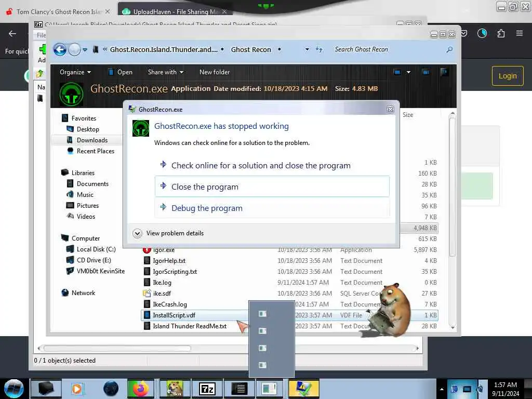The height and width of the screenshot is (399, 532).
Task: Select Downloads in the navigation pane
Action: pos(91,140)
